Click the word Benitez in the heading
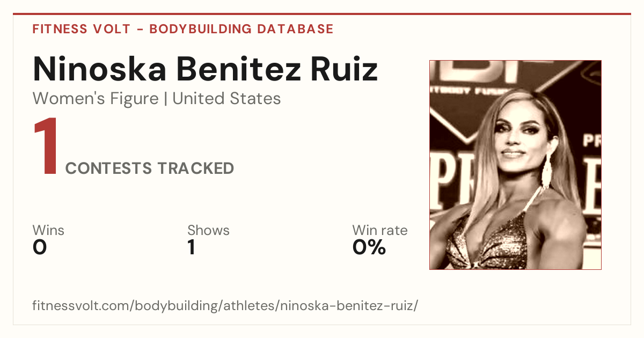The height and width of the screenshot is (338, 644). pyautogui.click(x=239, y=68)
